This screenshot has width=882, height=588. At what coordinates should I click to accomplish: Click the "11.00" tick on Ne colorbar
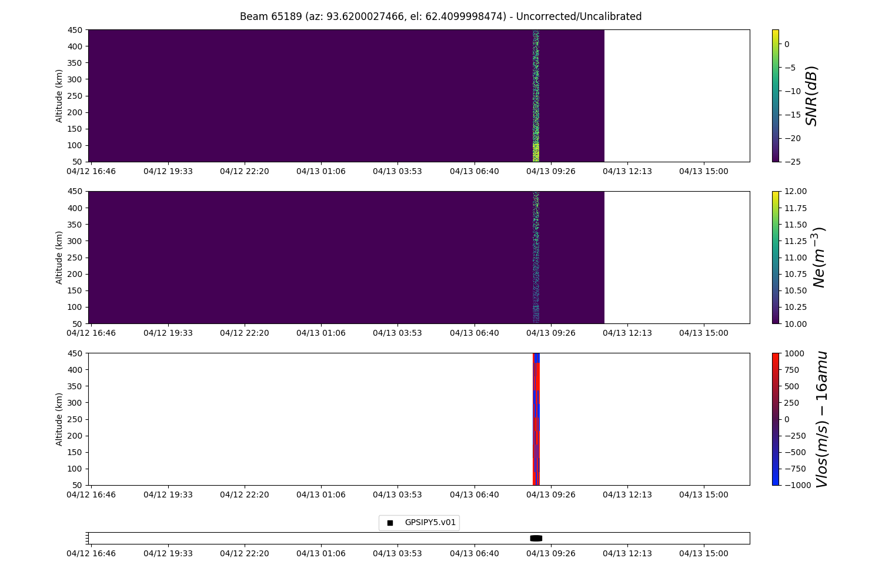[794, 257]
